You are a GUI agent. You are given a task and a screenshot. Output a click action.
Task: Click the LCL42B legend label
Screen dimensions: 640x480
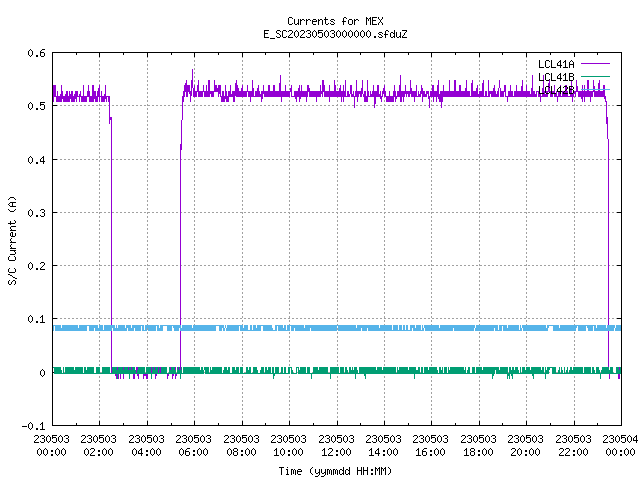[556, 90]
